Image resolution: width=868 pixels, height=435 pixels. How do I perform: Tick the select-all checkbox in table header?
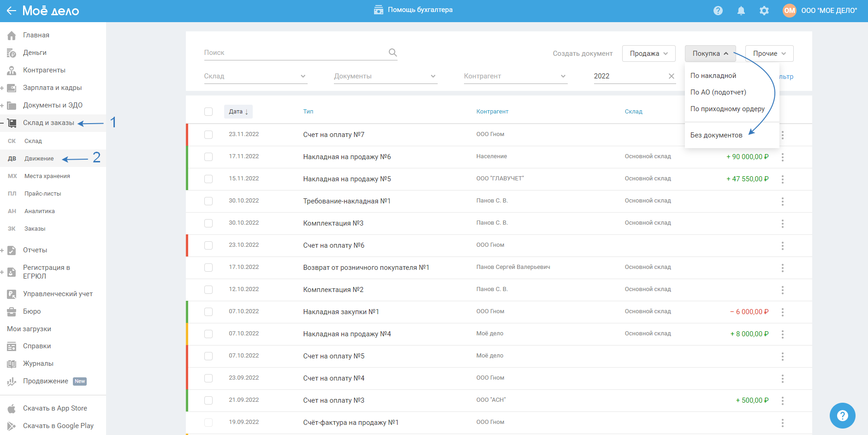pos(208,112)
